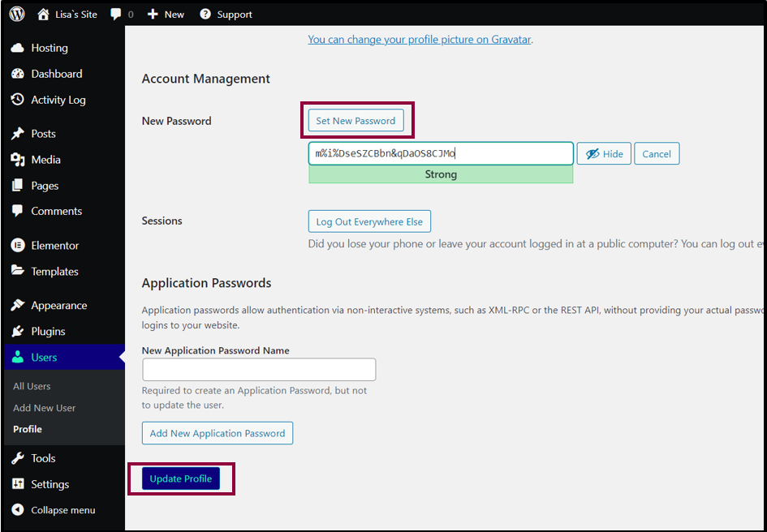This screenshot has width=767, height=532.
Task: Open the Media menu
Action: [x=46, y=160]
